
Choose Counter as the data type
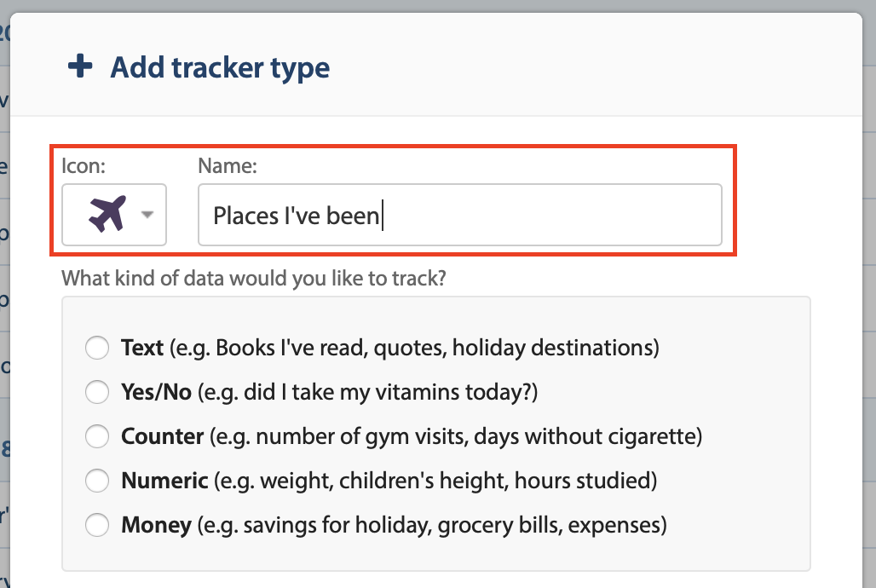(x=97, y=436)
